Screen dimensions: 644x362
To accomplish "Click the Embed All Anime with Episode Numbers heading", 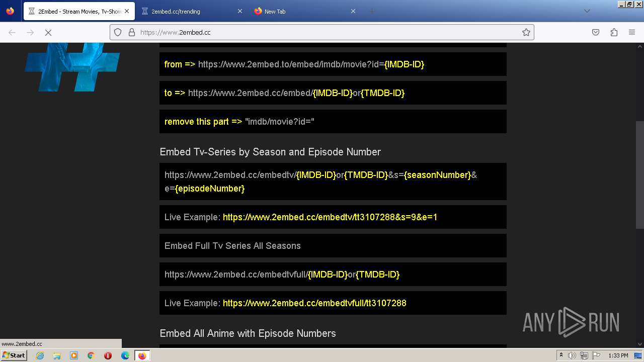I will pos(248,333).
